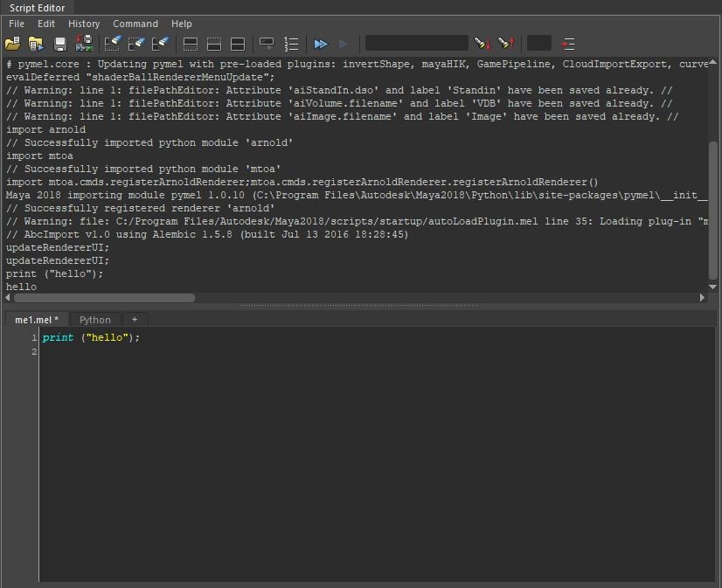Screen dimensions: 722x588
Task: Click the search text input field
Action: [x=416, y=43]
